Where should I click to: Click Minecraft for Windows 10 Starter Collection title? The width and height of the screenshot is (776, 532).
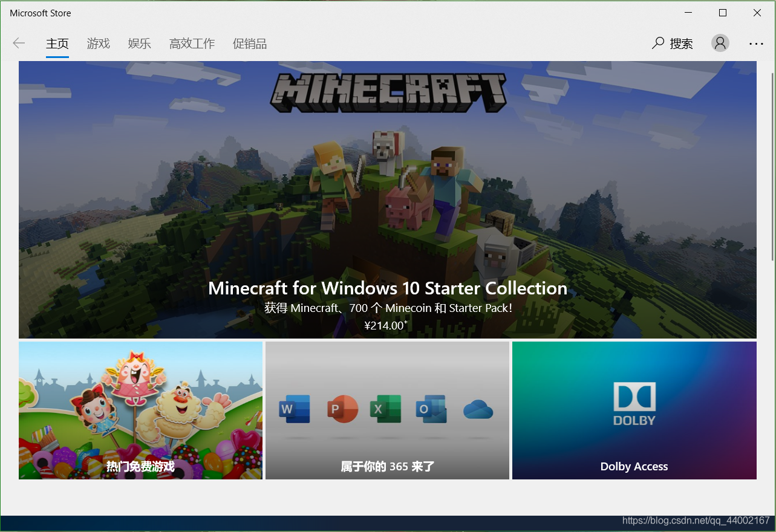(388, 288)
